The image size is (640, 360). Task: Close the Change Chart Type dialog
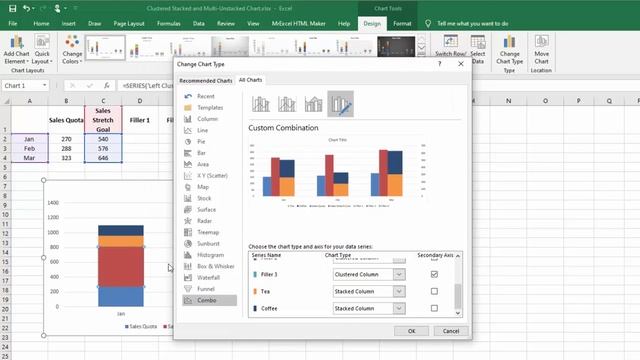pos(461,64)
